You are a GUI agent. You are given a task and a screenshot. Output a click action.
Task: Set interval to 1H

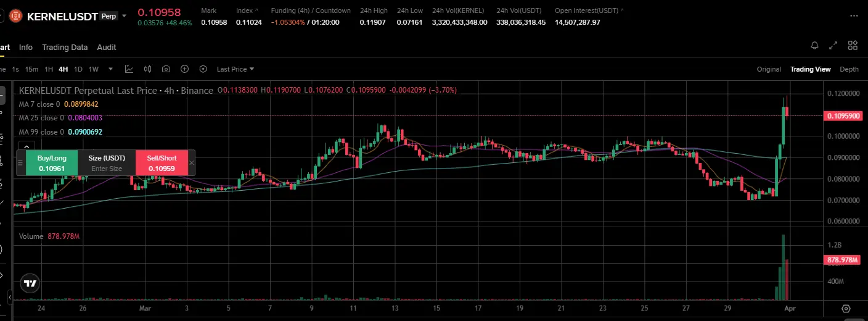(49, 69)
